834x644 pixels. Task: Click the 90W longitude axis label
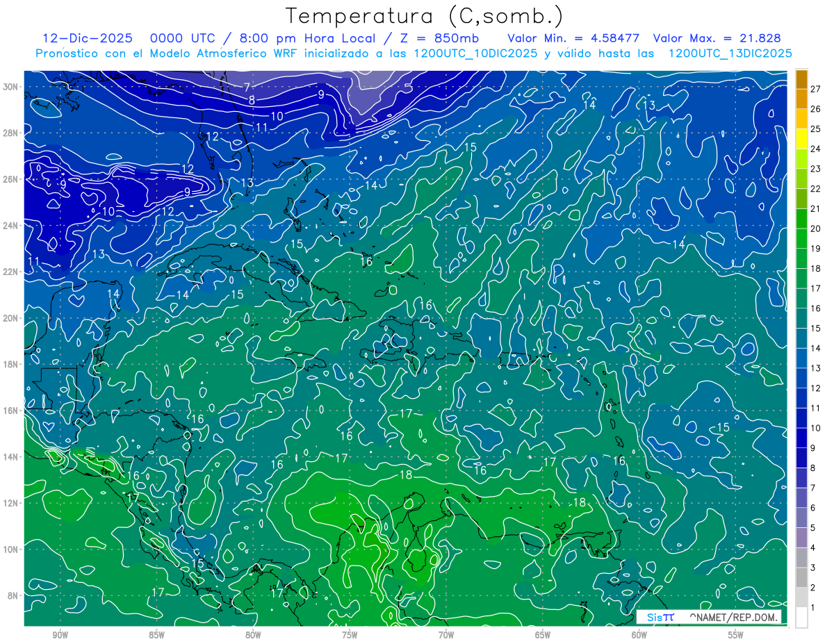pyautogui.click(x=60, y=635)
